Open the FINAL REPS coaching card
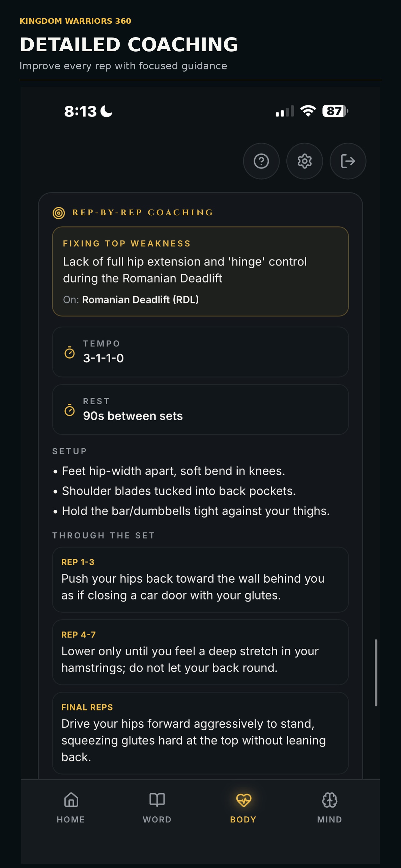This screenshot has height=868, width=401. [x=200, y=733]
